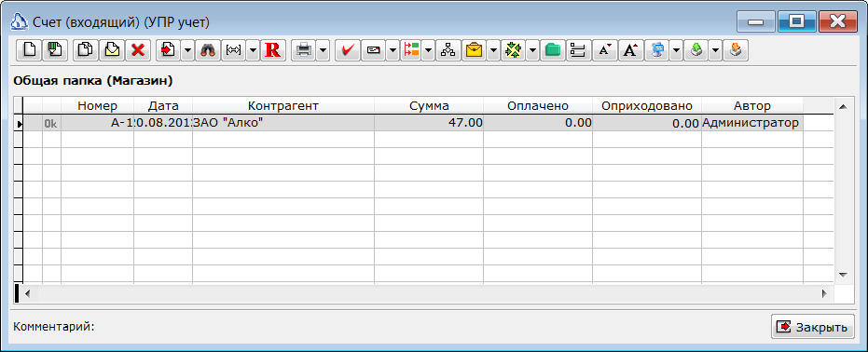Open the document with envelope icon
The height and width of the screenshot is (352, 868).
pyautogui.click(x=112, y=50)
